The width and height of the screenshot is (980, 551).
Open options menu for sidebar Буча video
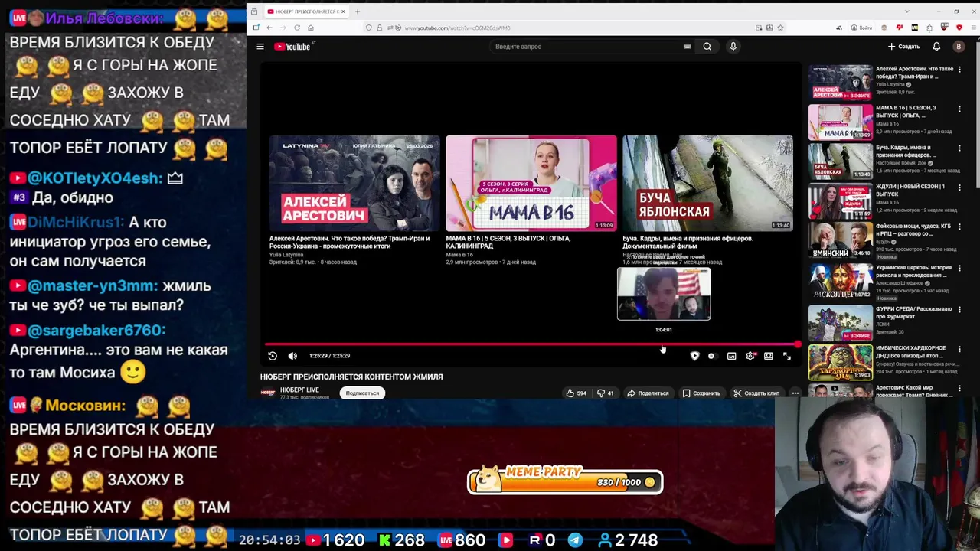pyautogui.click(x=959, y=148)
